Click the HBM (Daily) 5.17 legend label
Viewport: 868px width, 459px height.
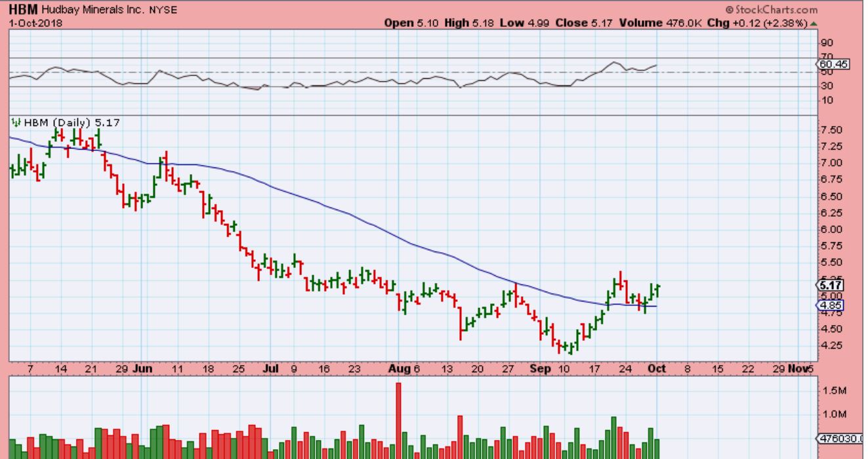pos(72,122)
